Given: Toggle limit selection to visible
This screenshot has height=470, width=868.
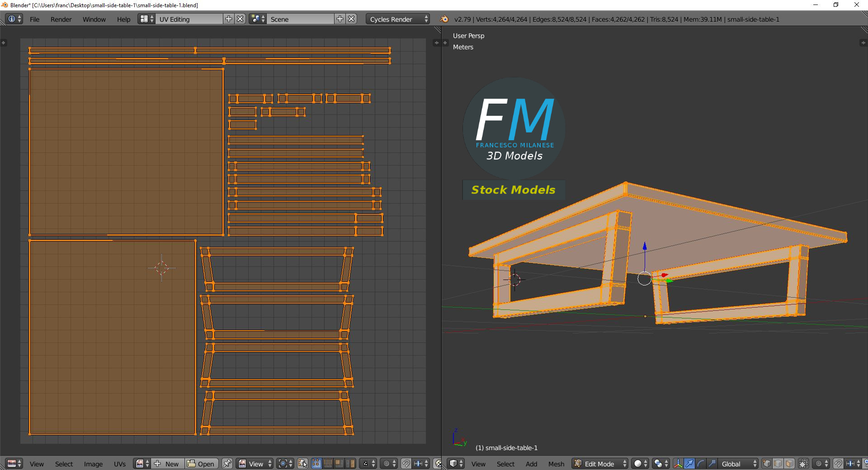Looking at the screenshot, I should click(803, 464).
